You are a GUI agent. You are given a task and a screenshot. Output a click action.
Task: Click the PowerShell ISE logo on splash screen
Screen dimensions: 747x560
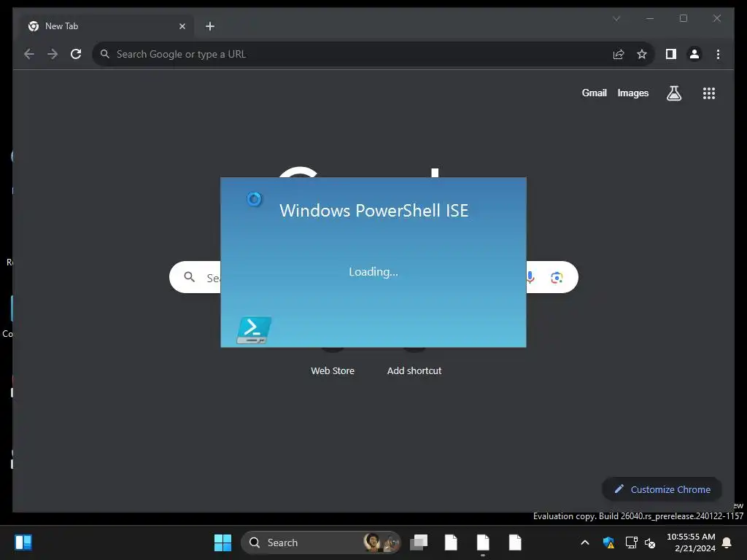[x=254, y=330]
